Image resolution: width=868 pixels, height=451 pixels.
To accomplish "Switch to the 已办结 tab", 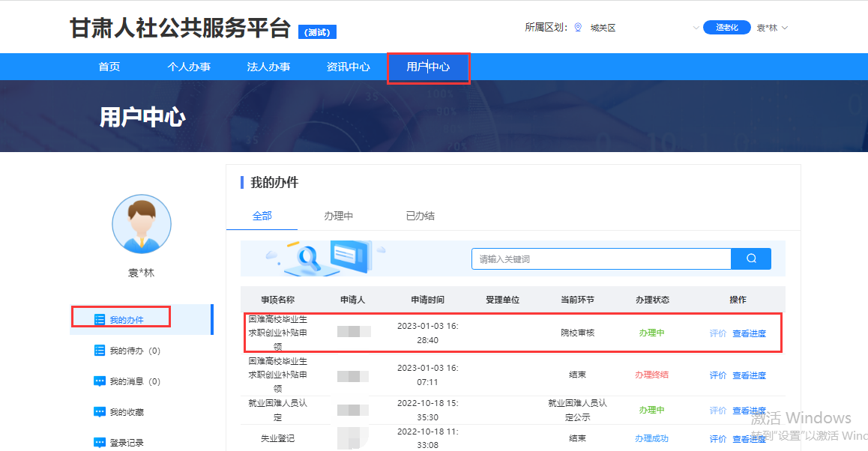I will (x=420, y=216).
